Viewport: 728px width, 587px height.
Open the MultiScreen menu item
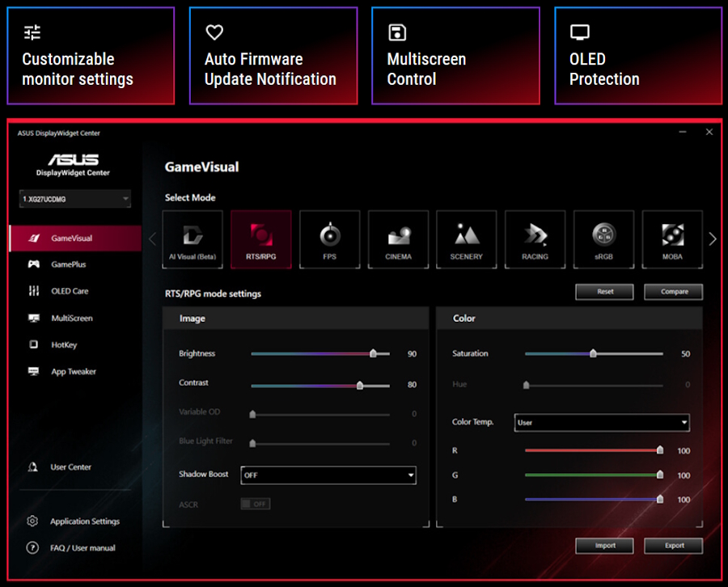(75, 318)
